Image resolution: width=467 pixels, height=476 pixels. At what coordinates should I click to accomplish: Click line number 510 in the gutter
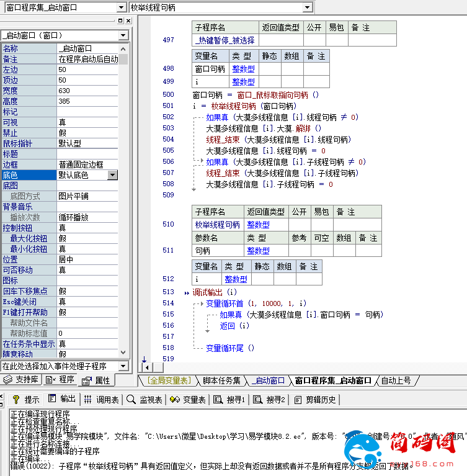(x=168, y=224)
